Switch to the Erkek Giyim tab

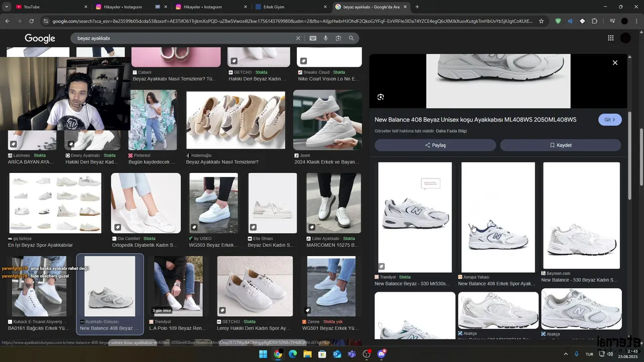point(292,7)
